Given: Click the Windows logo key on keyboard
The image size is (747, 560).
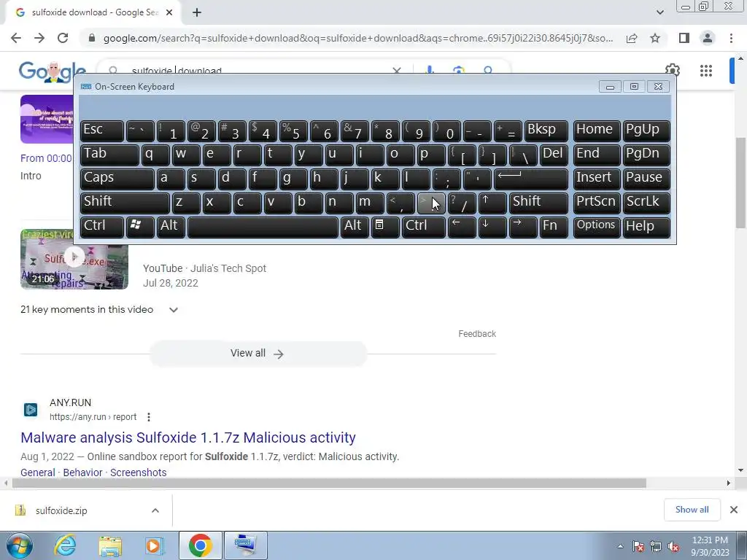Looking at the screenshot, I should tap(140, 227).
